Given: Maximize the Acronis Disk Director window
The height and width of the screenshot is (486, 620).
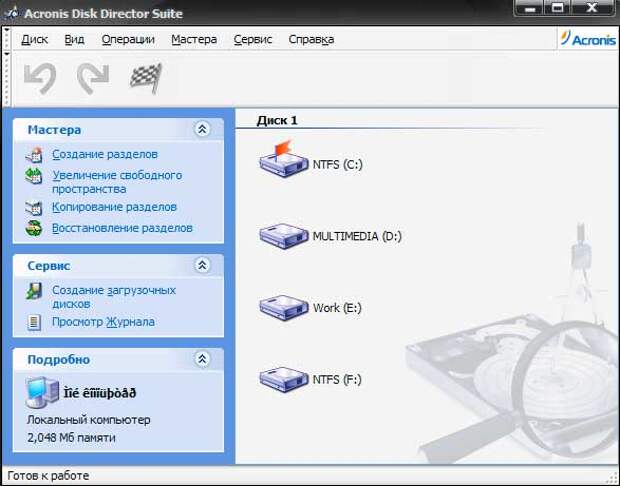Looking at the screenshot, I should (x=558, y=9).
